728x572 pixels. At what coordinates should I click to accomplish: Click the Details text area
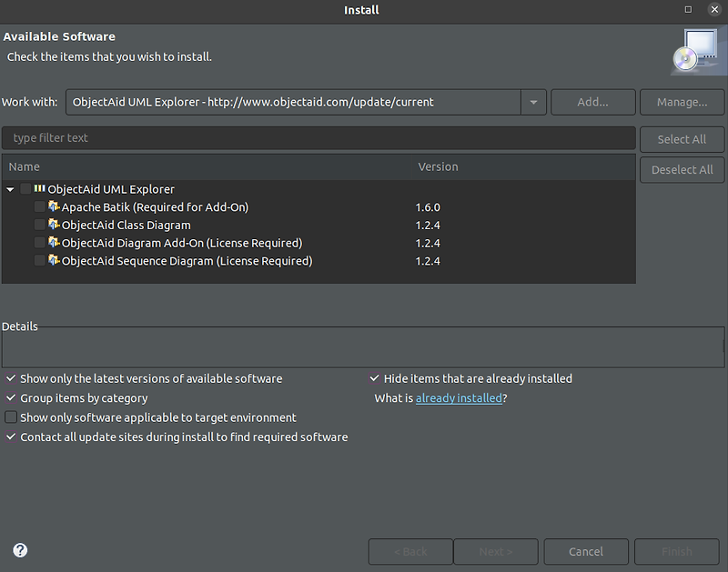pyautogui.click(x=362, y=348)
